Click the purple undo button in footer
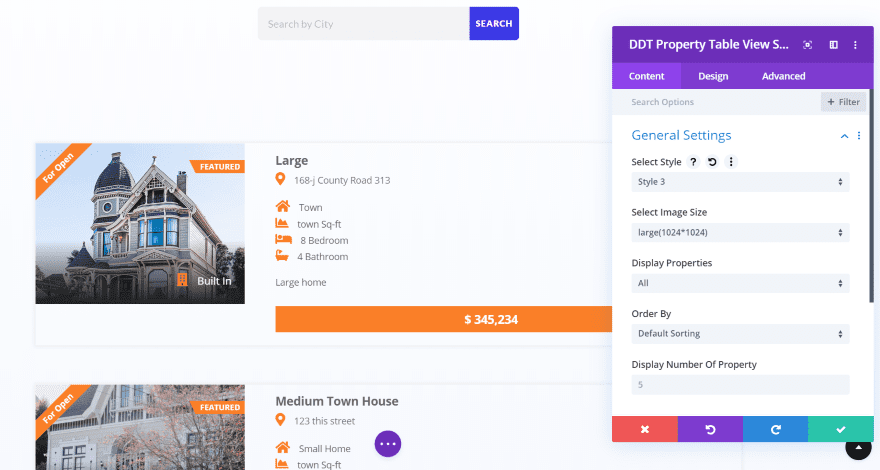The height and width of the screenshot is (470, 880). point(711,429)
